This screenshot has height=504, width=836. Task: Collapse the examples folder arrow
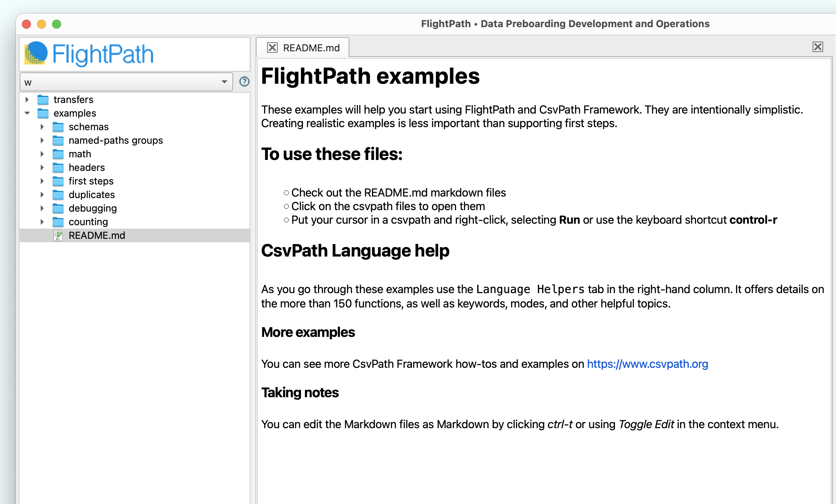coord(27,113)
